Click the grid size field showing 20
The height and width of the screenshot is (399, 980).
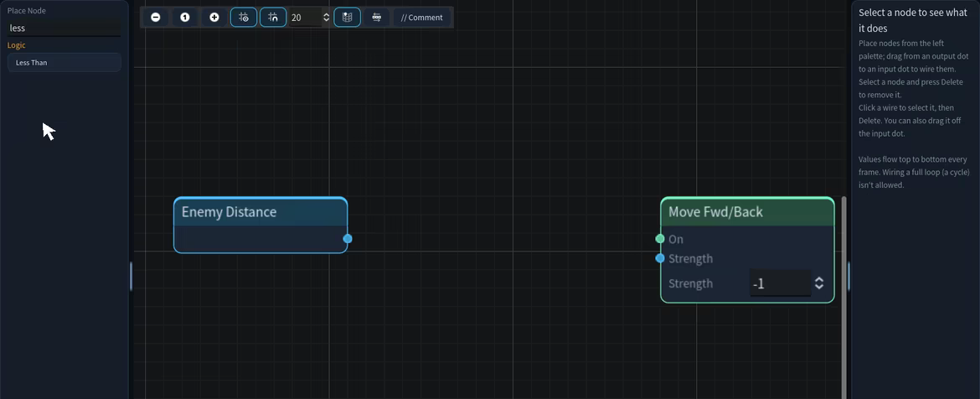[x=306, y=18]
